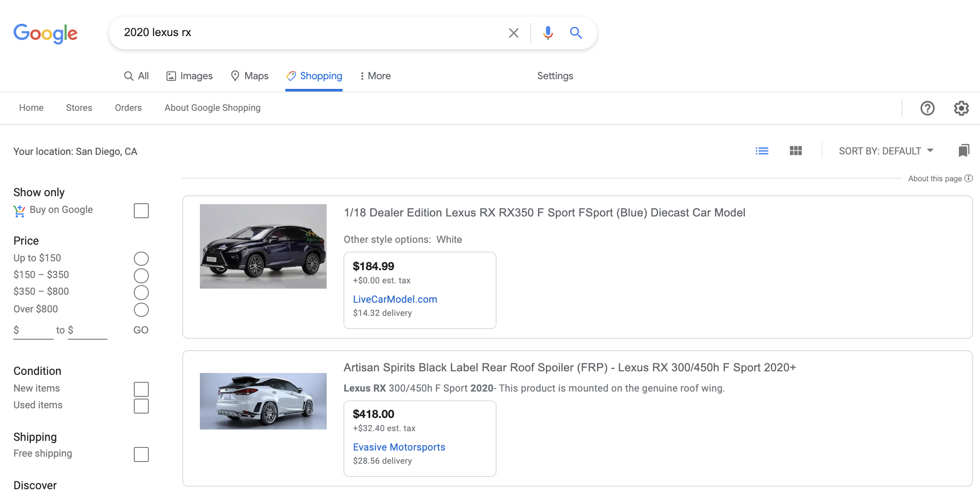
Task: Open the Stores navigation item
Action: tap(79, 108)
